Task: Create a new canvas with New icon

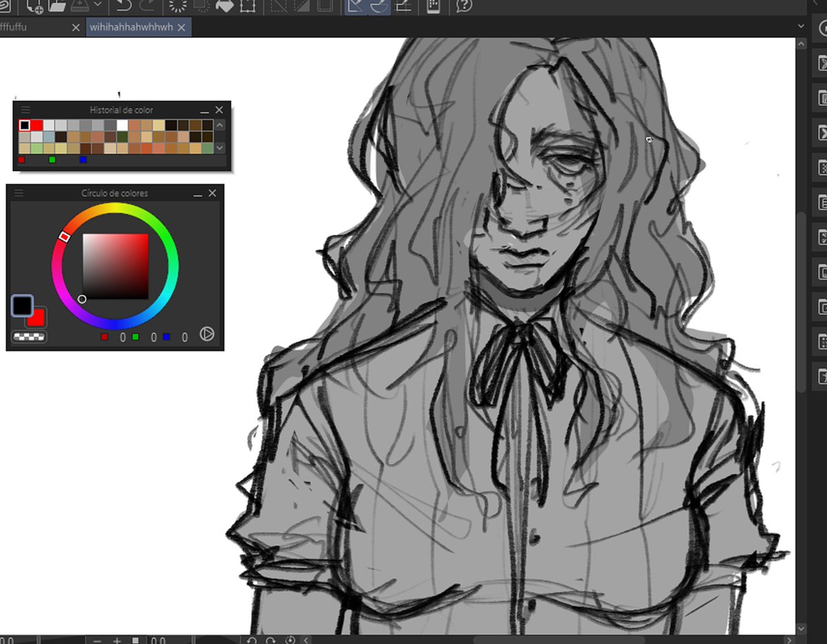Action: click(34, 6)
